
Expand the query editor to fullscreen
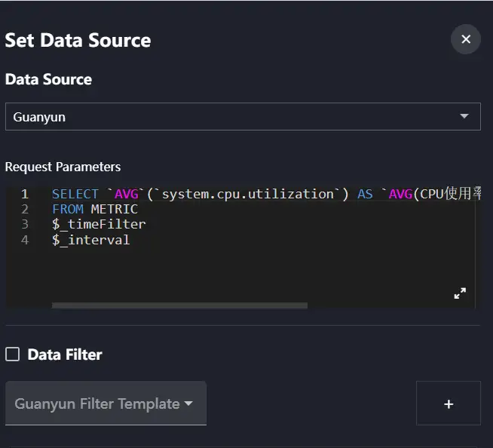[460, 293]
